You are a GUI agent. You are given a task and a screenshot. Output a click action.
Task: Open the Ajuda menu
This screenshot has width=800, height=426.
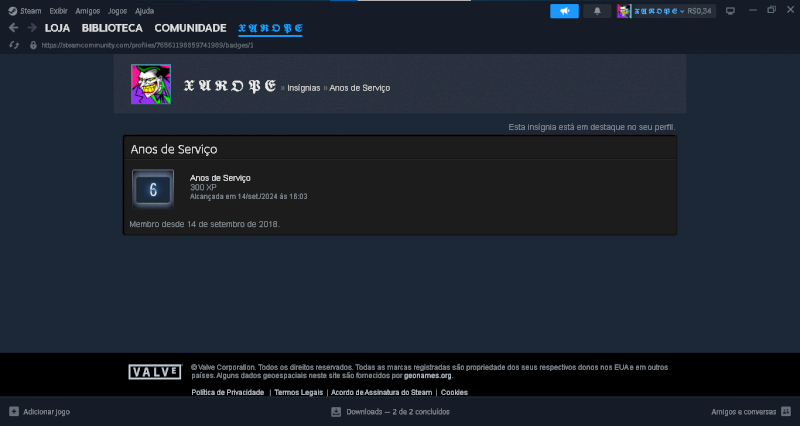[x=144, y=11]
